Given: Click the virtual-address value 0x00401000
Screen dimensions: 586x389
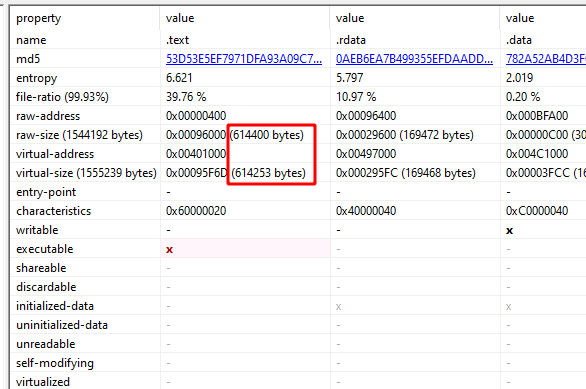Looking at the screenshot, I should click(x=196, y=154).
